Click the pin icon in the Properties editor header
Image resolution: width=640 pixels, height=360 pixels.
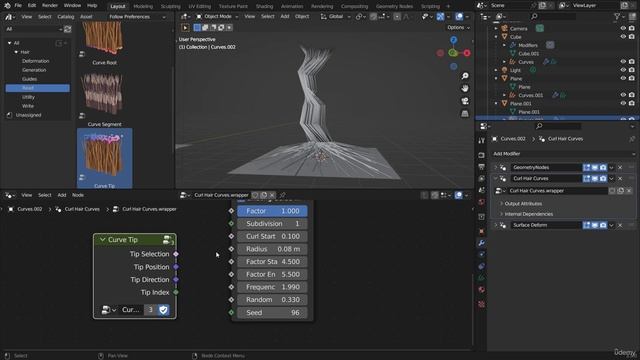coord(632,139)
